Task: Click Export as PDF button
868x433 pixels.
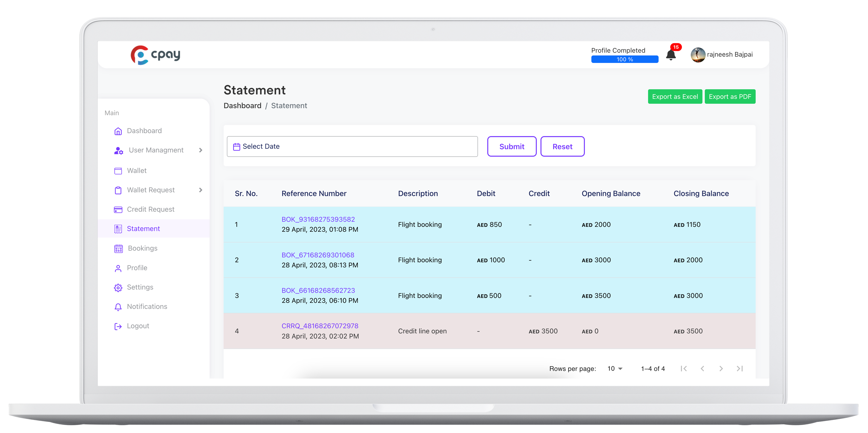Action: (730, 96)
